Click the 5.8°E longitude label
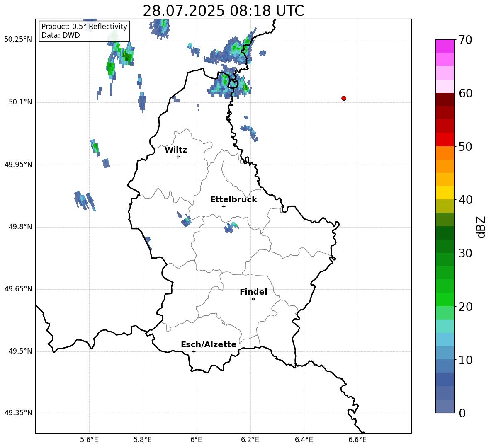Viewport: 491px width, 448px height. tap(143, 440)
